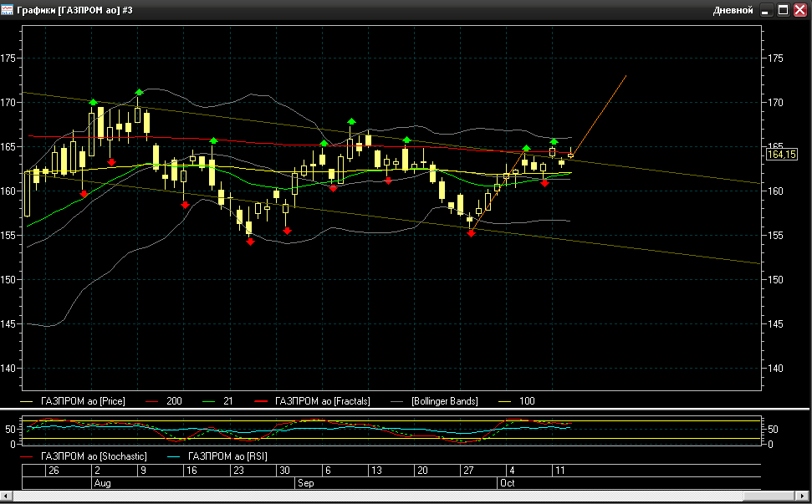Select the 200 moving average legend
Viewport: 812px width, 504px height.
click(x=174, y=401)
